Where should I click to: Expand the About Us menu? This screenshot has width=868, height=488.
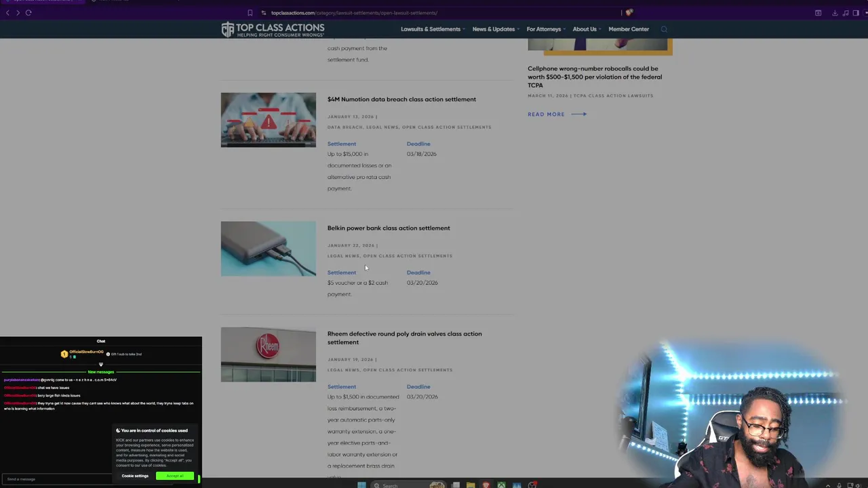pos(587,29)
